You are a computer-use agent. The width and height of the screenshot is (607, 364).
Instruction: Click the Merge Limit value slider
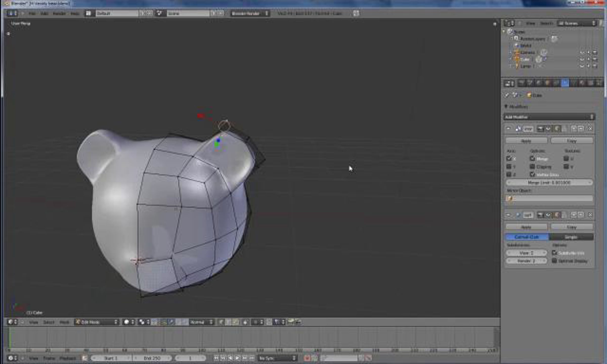click(549, 183)
